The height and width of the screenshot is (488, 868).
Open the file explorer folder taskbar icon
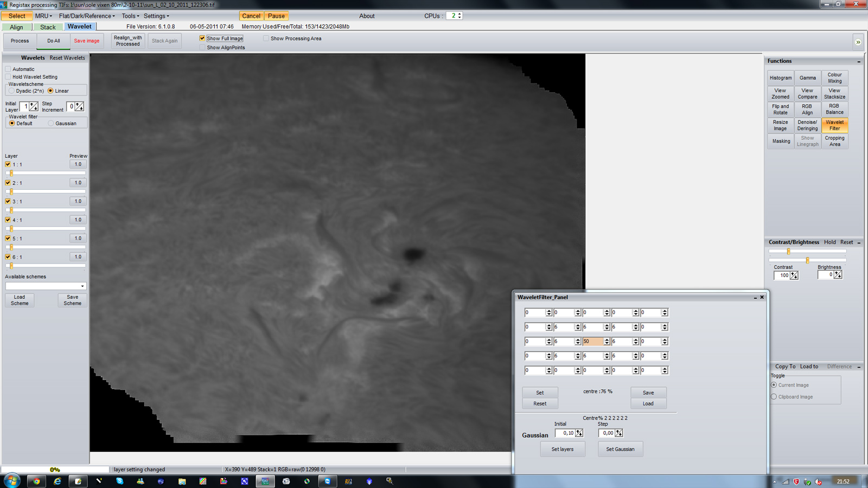(x=182, y=481)
